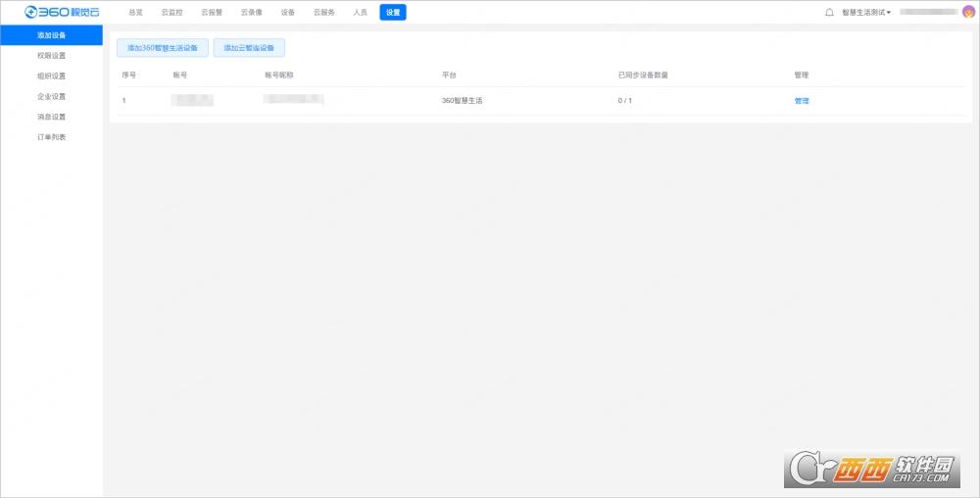980x498 pixels.
Task: Click the blurred 帐号昵称 cell in row 1
Action: point(293,99)
